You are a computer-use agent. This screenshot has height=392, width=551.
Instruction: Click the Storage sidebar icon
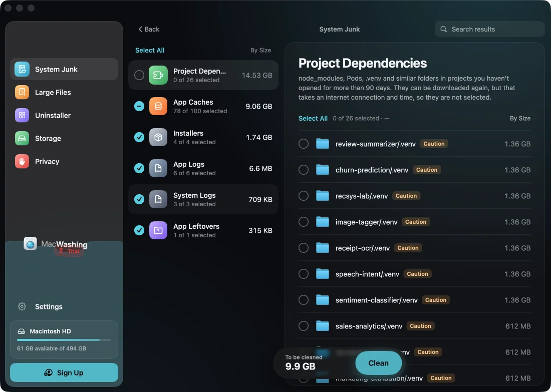click(x=22, y=138)
